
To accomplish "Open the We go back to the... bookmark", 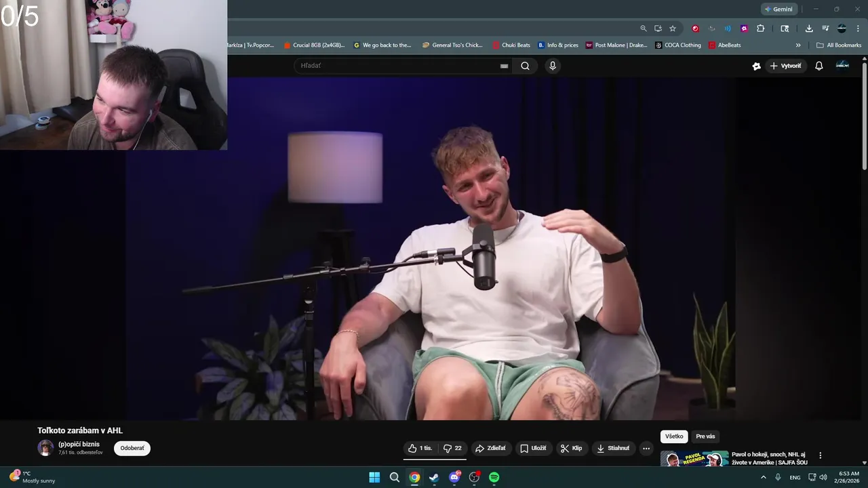I will tap(382, 45).
